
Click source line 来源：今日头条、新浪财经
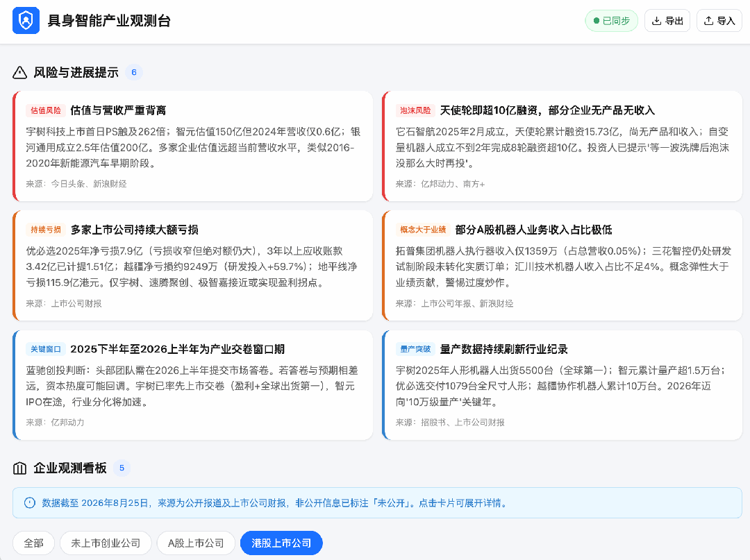76,184
